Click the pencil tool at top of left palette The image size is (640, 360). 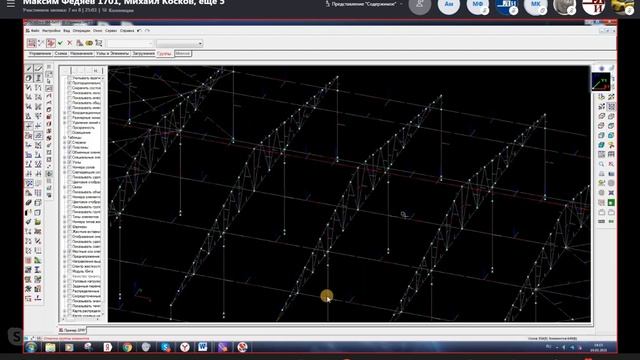click(29, 68)
